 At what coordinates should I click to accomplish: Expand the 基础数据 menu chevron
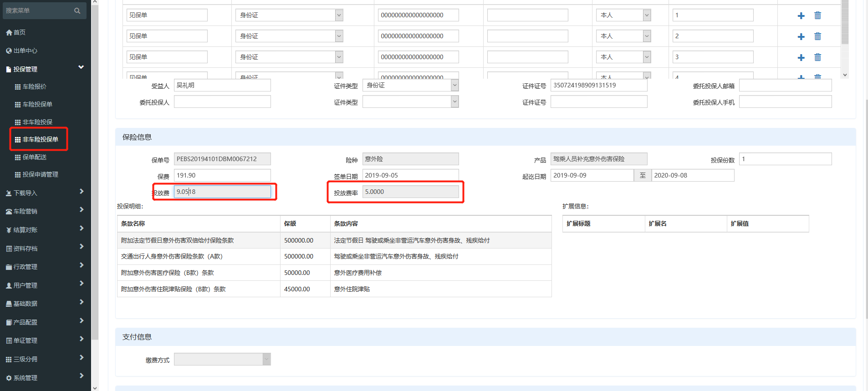pyautogui.click(x=82, y=302)
